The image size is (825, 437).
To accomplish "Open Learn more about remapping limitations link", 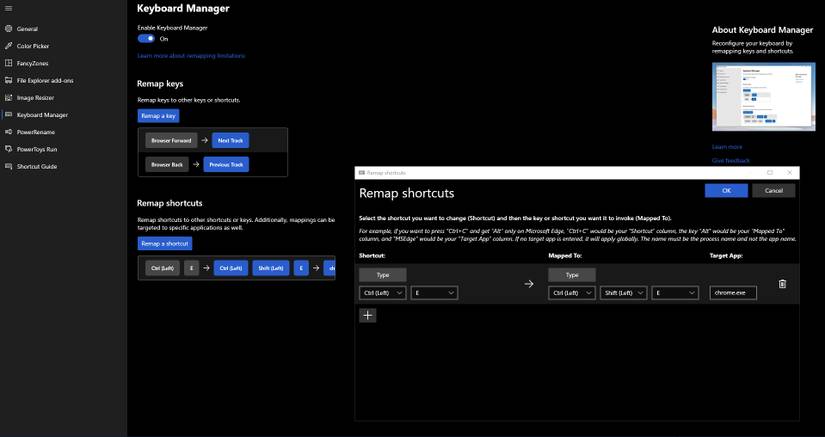I will pyautogui.click(x=191, y=56).
